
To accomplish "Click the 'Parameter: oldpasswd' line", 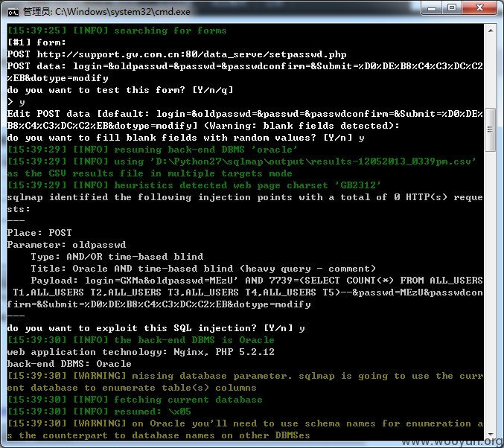I will [66, 245].
